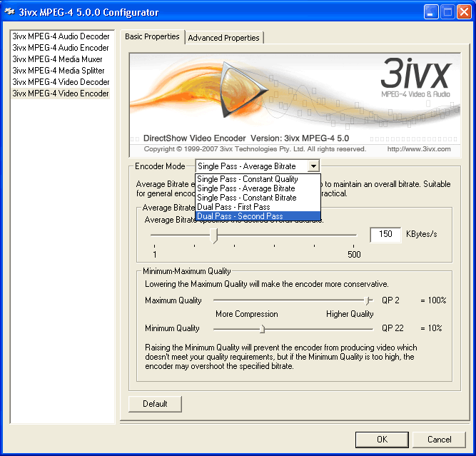Minimize the Configurator window
This screenshot has width=476, height=456.
[x=431, y=12]
